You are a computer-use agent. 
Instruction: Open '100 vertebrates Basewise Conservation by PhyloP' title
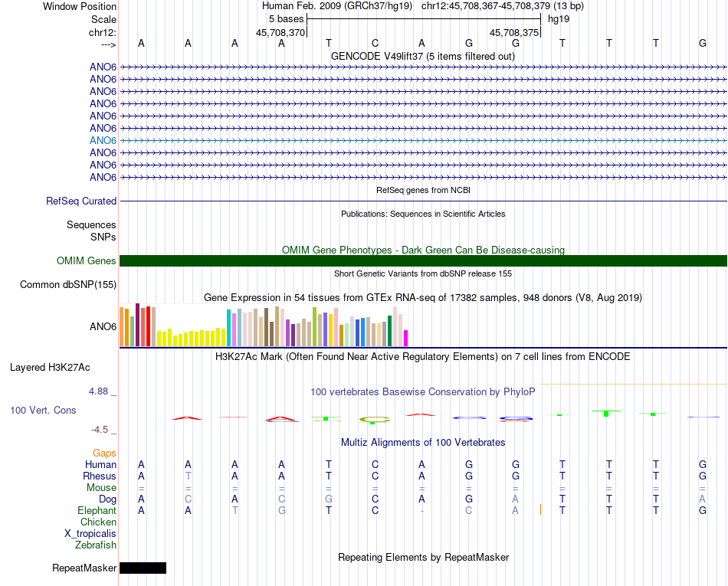tap(423, 392)
